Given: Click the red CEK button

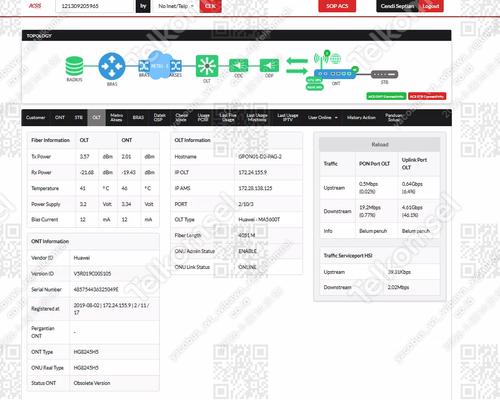Looking at the screenshot, I should point(210,6).
